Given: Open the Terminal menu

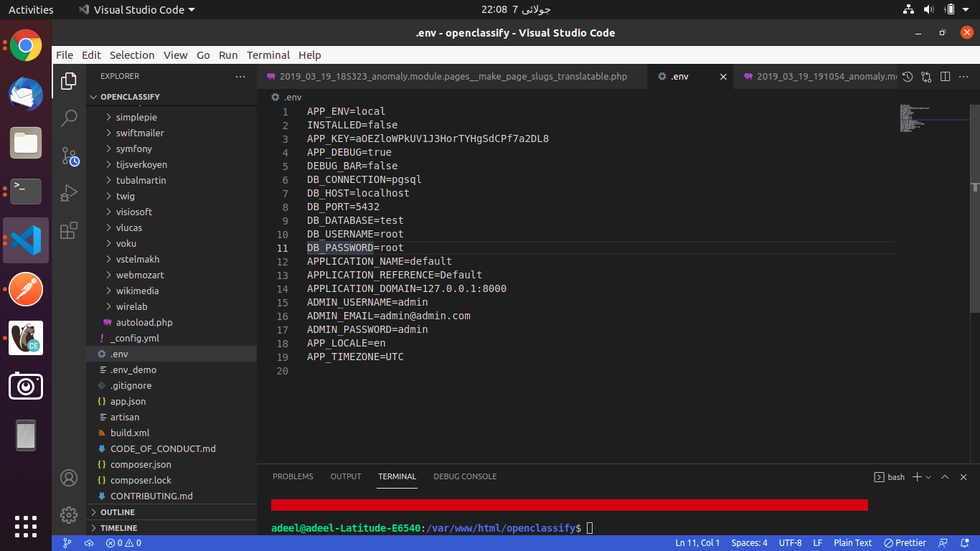Looking at the screenshot, I should (268, 55).
